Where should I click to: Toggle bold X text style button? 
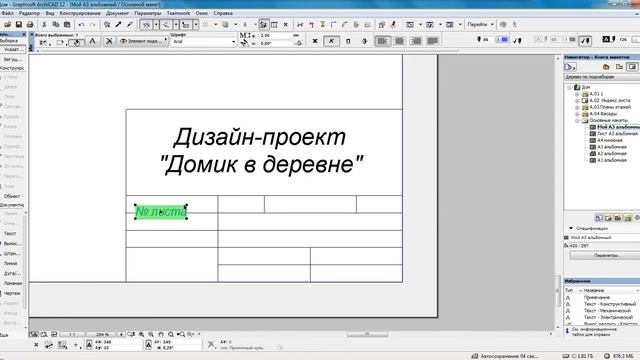click(x=315, y=41)
